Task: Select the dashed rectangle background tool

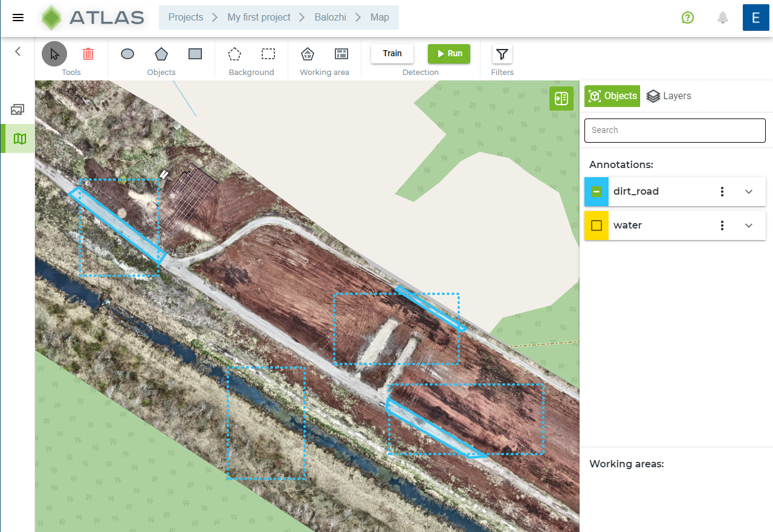Action: [x=268, y=54]
